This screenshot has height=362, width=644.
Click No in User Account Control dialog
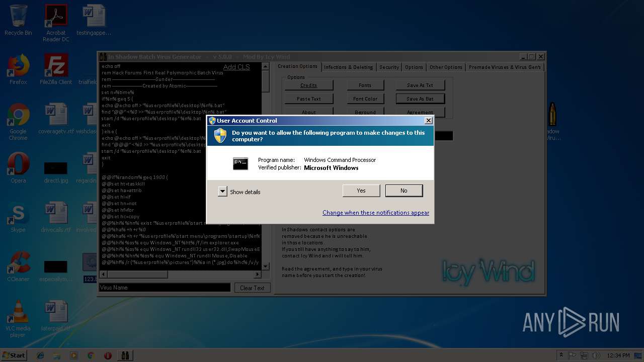coord(404,191)
